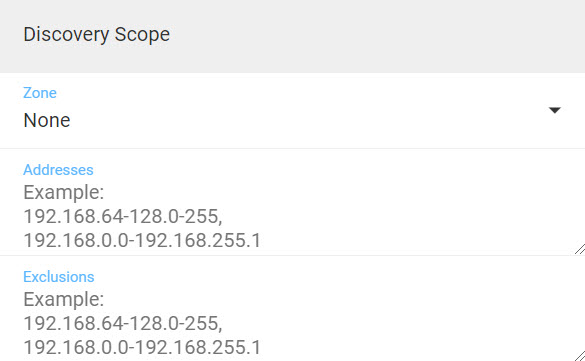This screenshot has height=361, width=585.
Task: Click the gray Discovery Scope title bar background
Action: (x=373, y=36)
